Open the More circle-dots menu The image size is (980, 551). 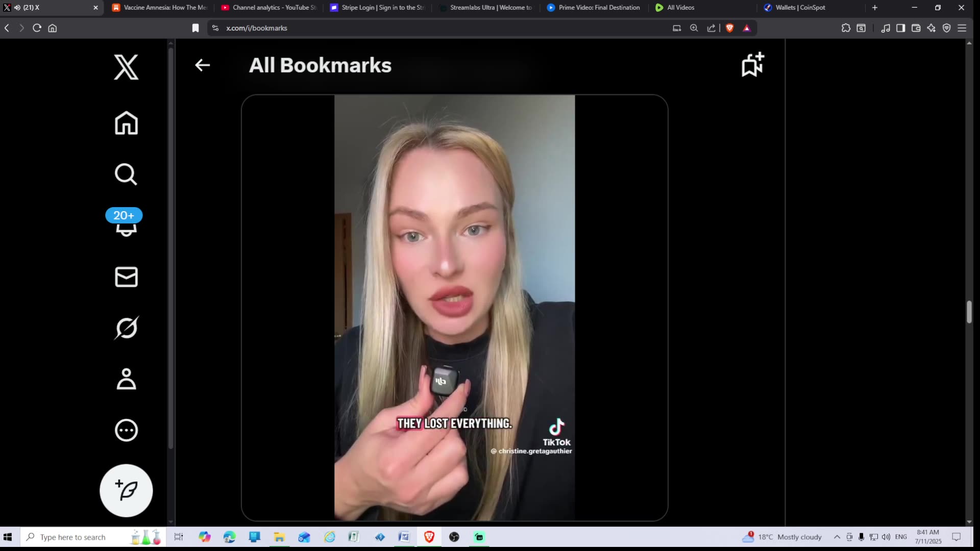tap(126, 430)
